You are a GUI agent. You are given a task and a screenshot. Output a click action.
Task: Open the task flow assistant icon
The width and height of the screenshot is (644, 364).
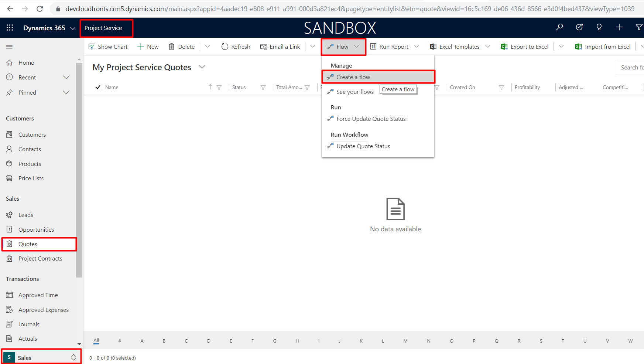579,27
